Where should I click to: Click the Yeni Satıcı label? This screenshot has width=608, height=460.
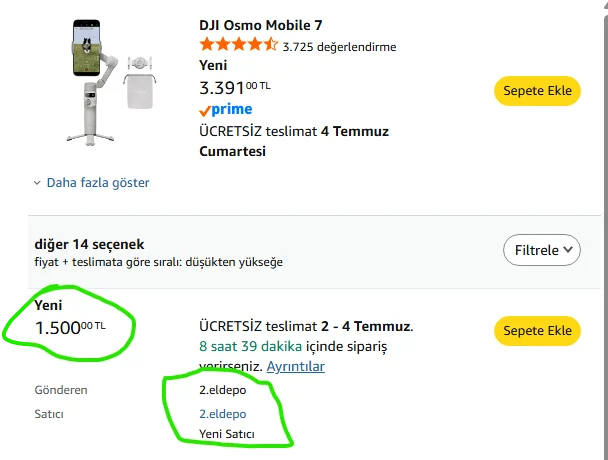point(227,434)
